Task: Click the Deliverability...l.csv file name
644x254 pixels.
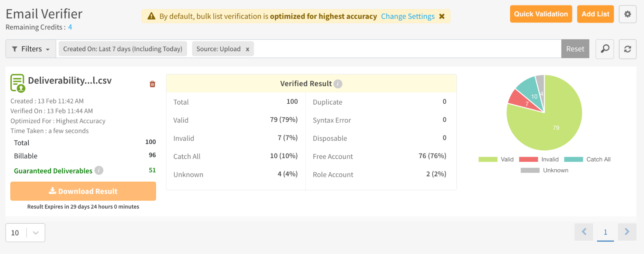Action: pos(70,80)
